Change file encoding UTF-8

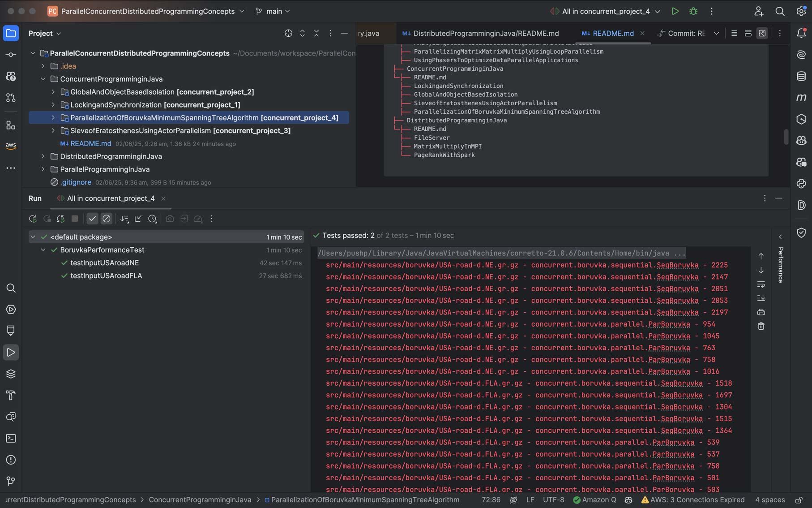point(553,500)
